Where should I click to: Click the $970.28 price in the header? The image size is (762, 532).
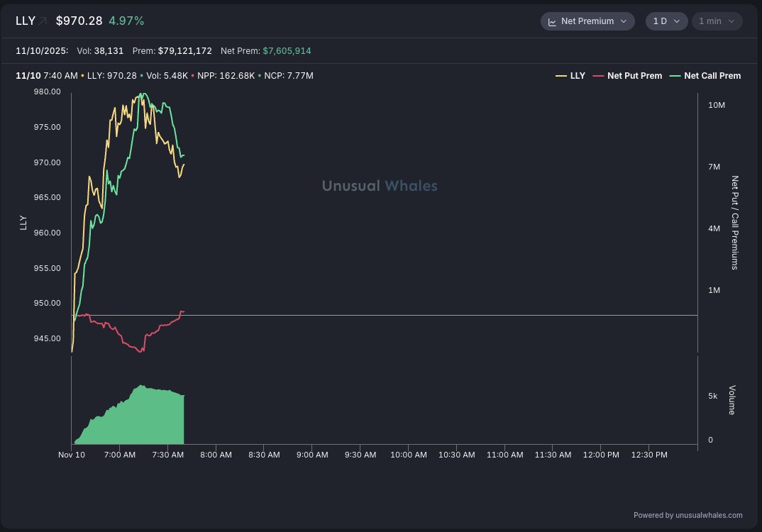[79, 21]
